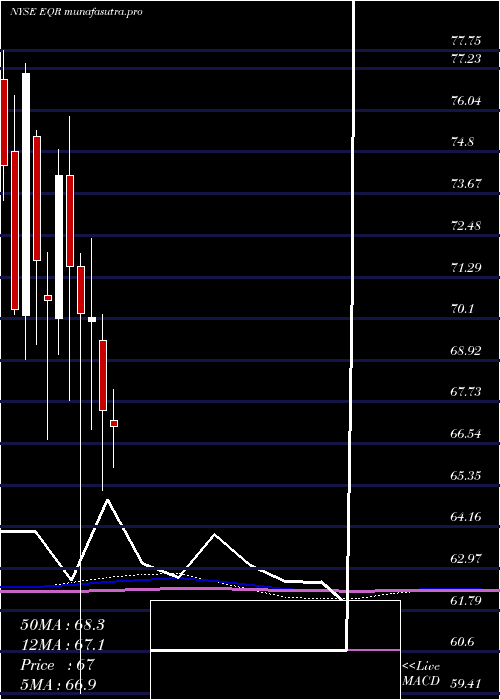Click the 50MA : 68.3 readout
This screenshot has width=500, height=700.
[x=62, y=625]
